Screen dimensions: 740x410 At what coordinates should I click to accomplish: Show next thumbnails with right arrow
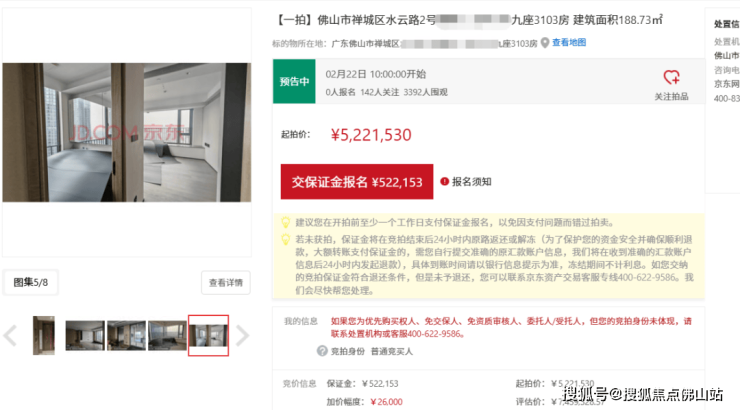pyautogui.click(x=242, y=336)
